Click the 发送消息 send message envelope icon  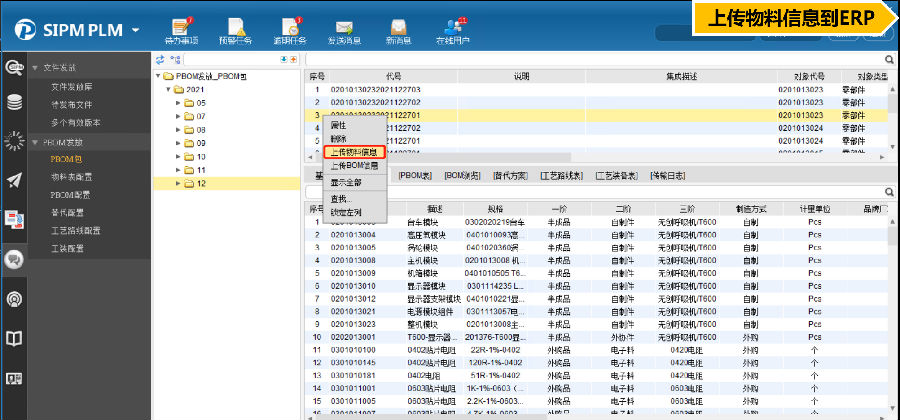(345, 27)
